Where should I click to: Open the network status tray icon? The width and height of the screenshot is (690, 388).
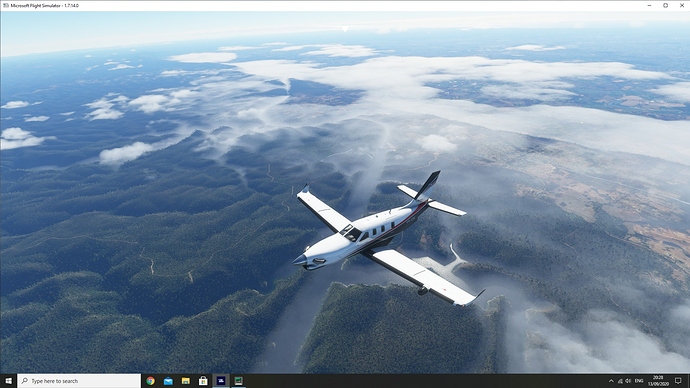pyautogui.click(x=620, y=381)
